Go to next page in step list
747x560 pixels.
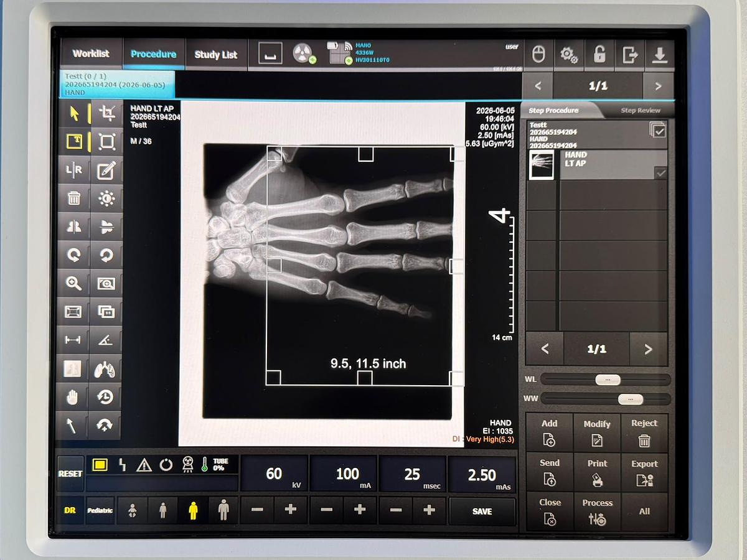(648, 349)
